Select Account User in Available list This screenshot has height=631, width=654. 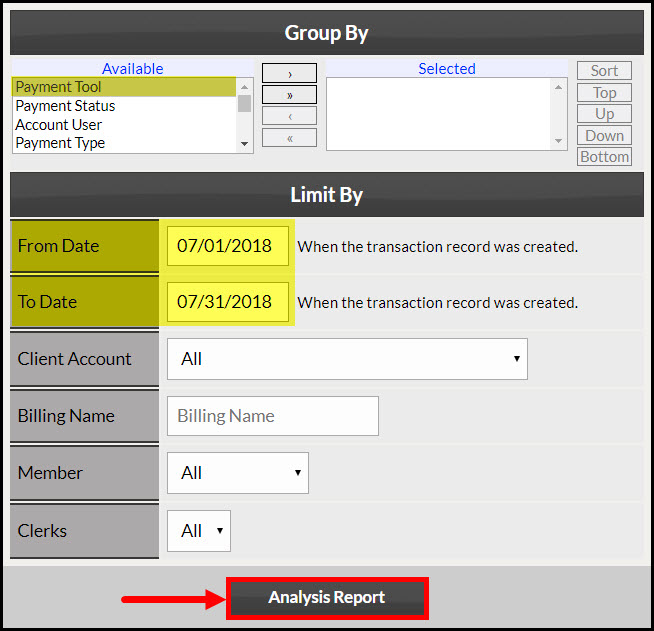(124, 125)
